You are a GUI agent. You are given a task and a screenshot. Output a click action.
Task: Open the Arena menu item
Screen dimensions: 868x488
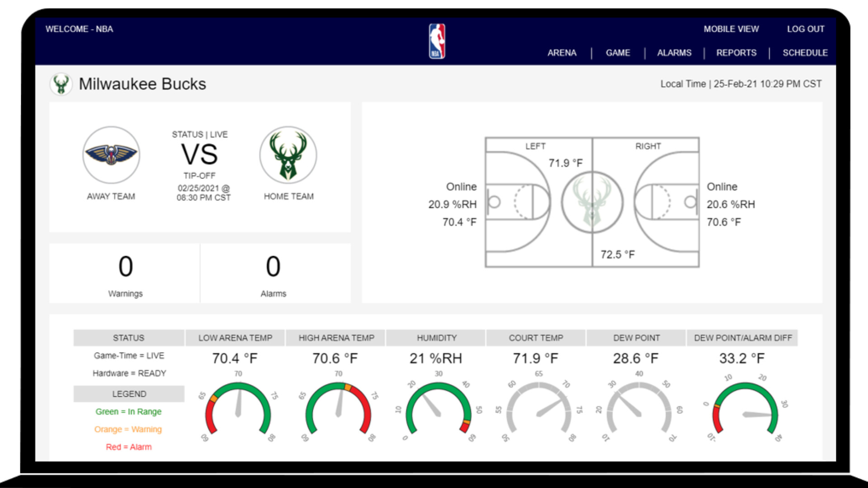click(x=562, y=53)
